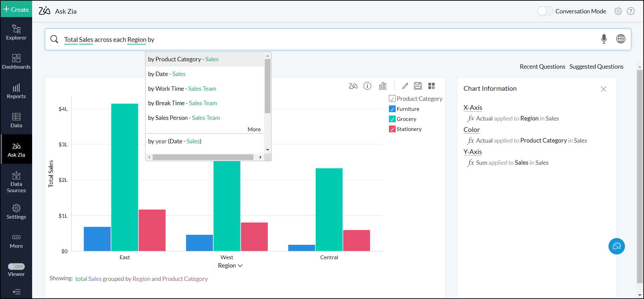Select 'by Product Category - Sales' suggestion

coord(183,59)
